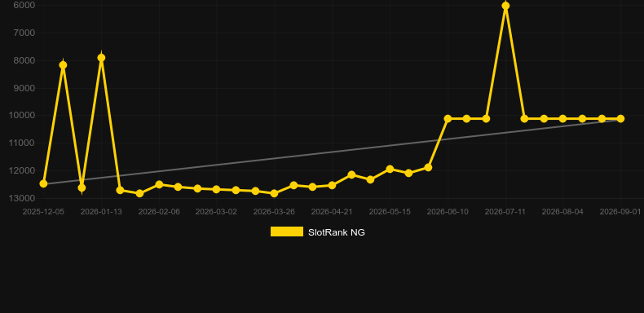Click the 2026-04-21 x-axis date label

point(332,212)
